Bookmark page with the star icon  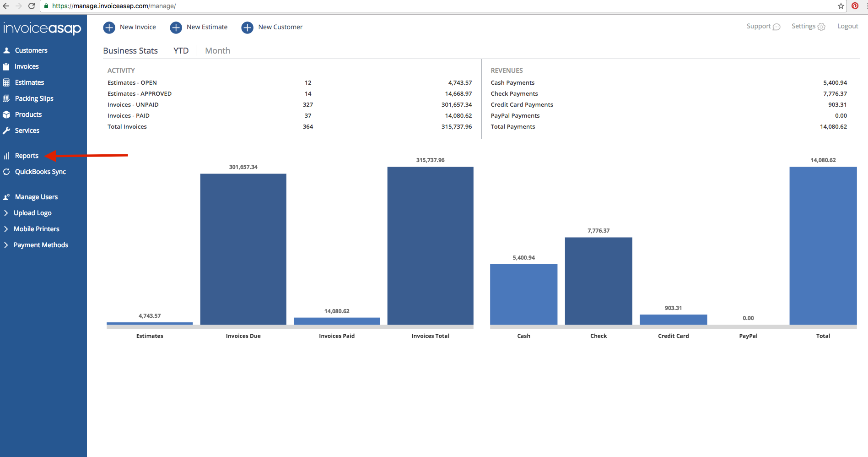coord(841,6)
